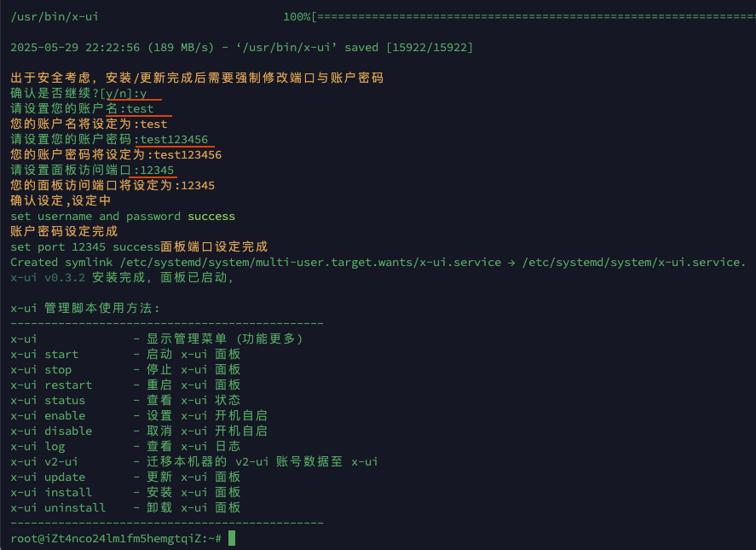Click the underlined password 'test123456' input
Image resolution: width=756 pixels, height=550 pixels.
tap(174, 140)
